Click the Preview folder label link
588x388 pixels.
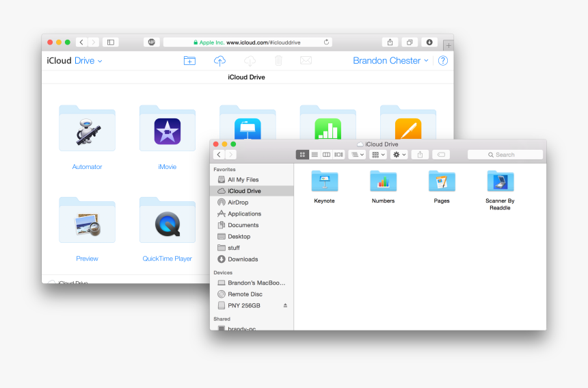click(x=87, y=259)
